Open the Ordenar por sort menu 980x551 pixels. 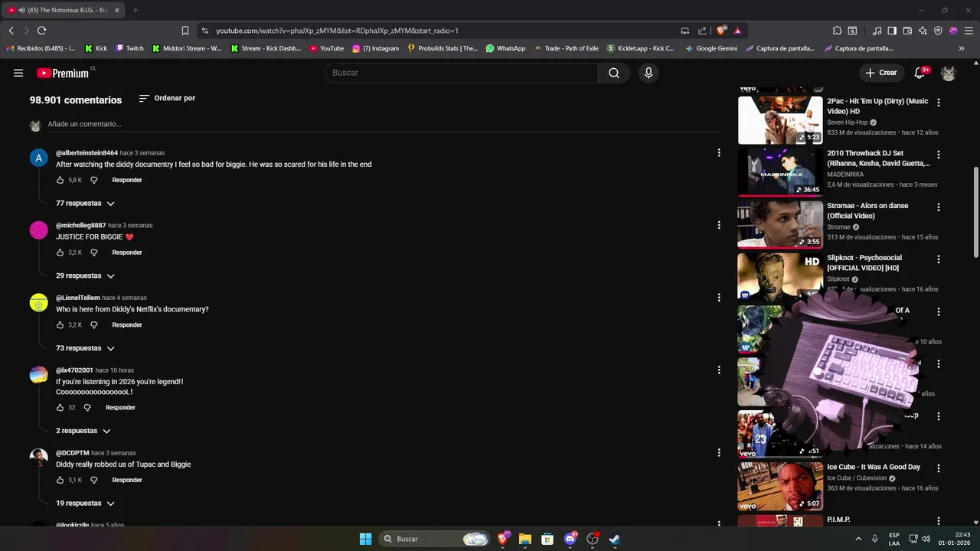167,99
